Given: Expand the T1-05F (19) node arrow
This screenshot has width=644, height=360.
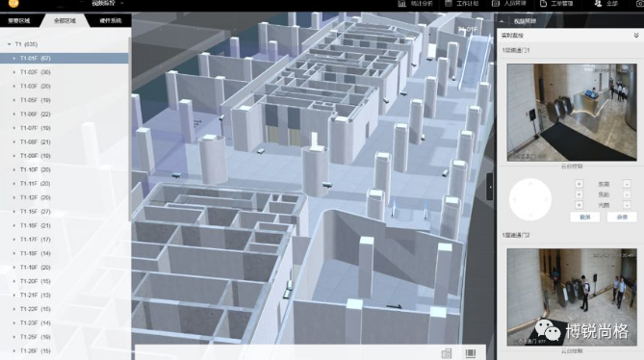Looking at the screenshot, I should click(14, 100).
